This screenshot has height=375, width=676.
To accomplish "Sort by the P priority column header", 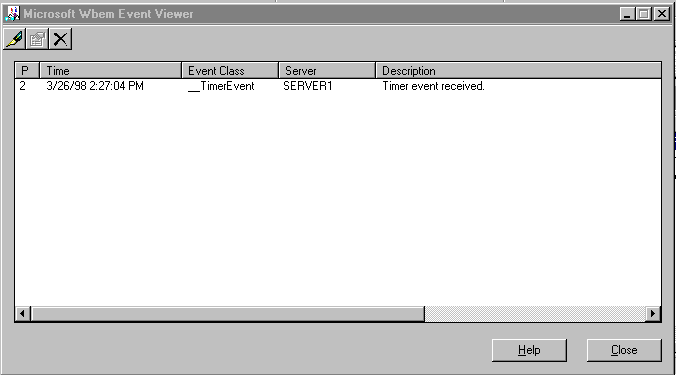I will pos(27,70).
